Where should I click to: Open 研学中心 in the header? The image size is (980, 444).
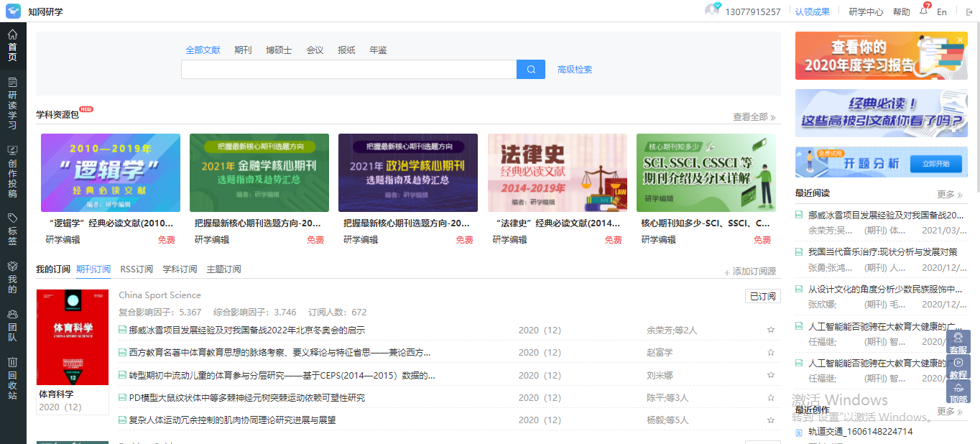pos(866,11)
